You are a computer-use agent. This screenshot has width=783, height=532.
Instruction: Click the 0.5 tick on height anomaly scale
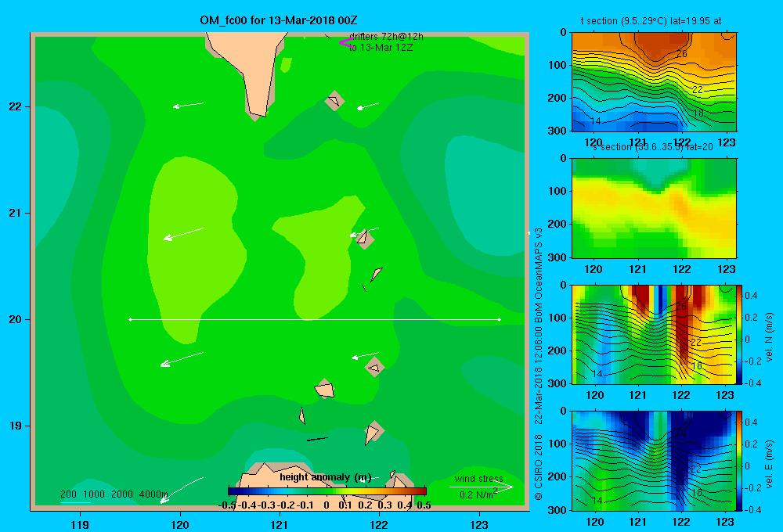pos(424,505)
